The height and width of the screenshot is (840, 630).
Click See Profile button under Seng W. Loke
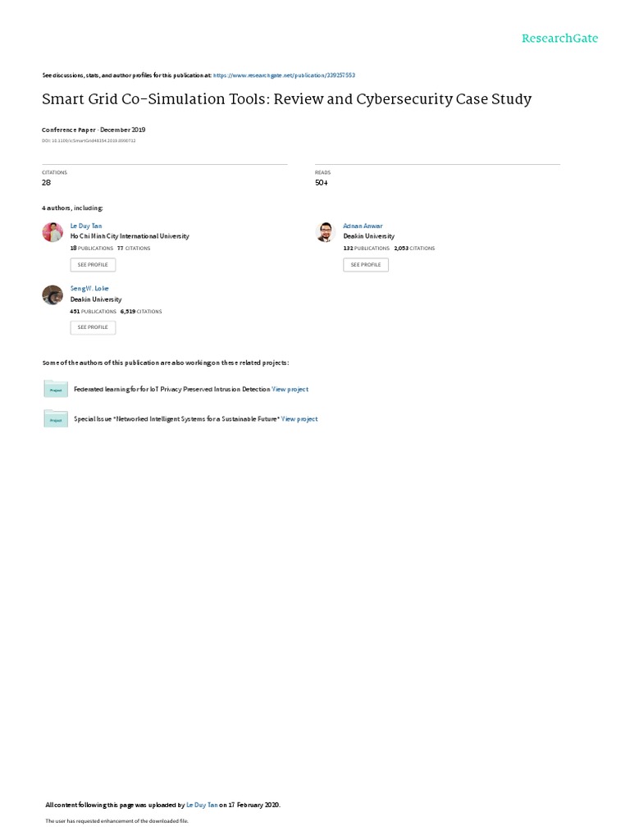coord(93,327)
